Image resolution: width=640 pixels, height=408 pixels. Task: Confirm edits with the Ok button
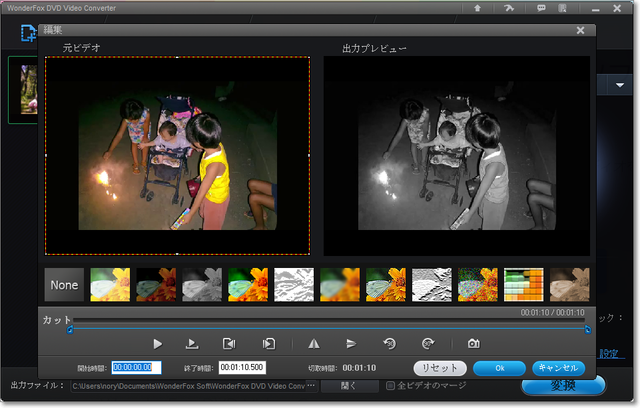pos(500,368)
